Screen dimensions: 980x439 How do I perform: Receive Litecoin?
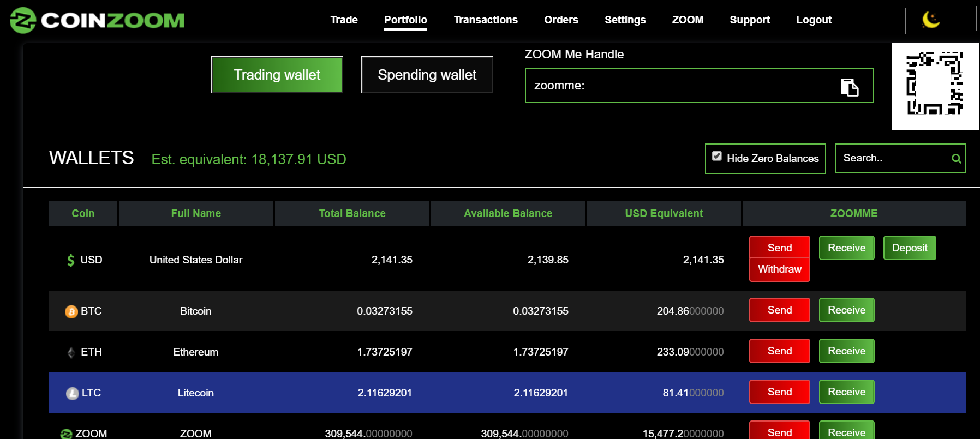point(846,392)
